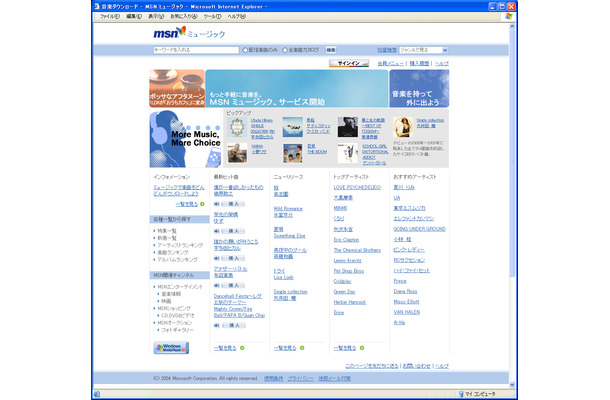Click green arrow icon at ニューリリース column bottom

[x=302, y=348]
